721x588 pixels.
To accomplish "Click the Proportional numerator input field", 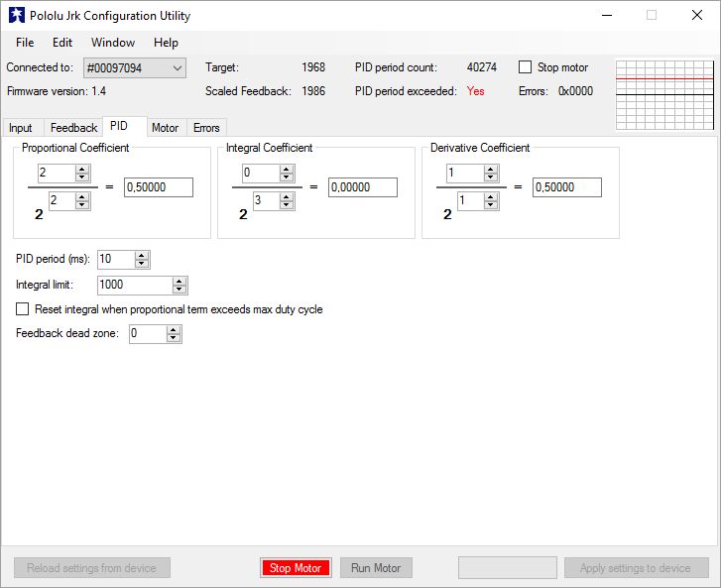I will 57,174.
